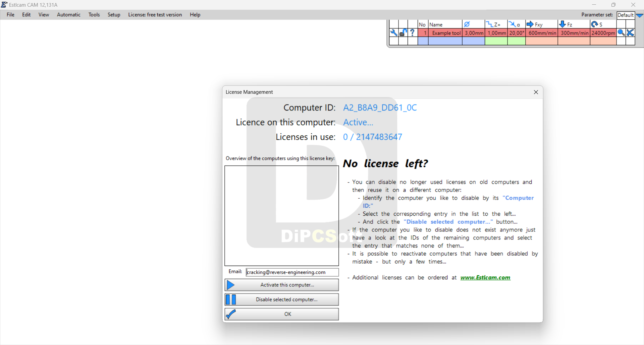644x345 pixels.
Task: Click the Default parameter set box
Action: point(626,15)
